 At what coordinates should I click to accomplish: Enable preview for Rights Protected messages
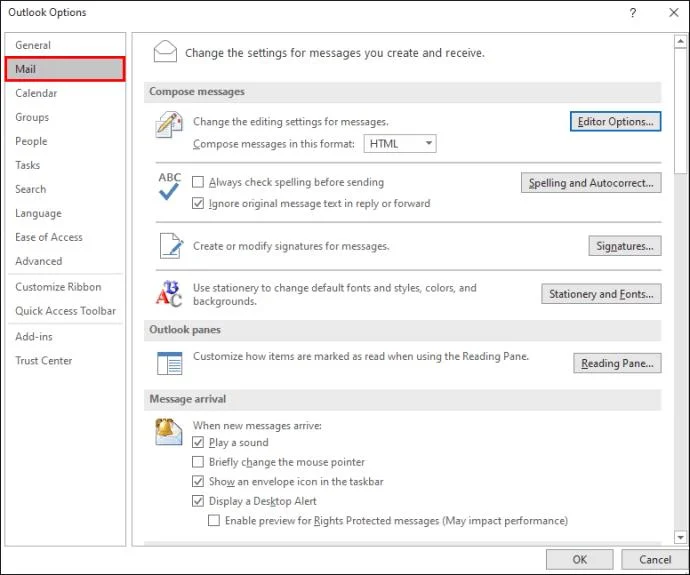coord(214,520)
